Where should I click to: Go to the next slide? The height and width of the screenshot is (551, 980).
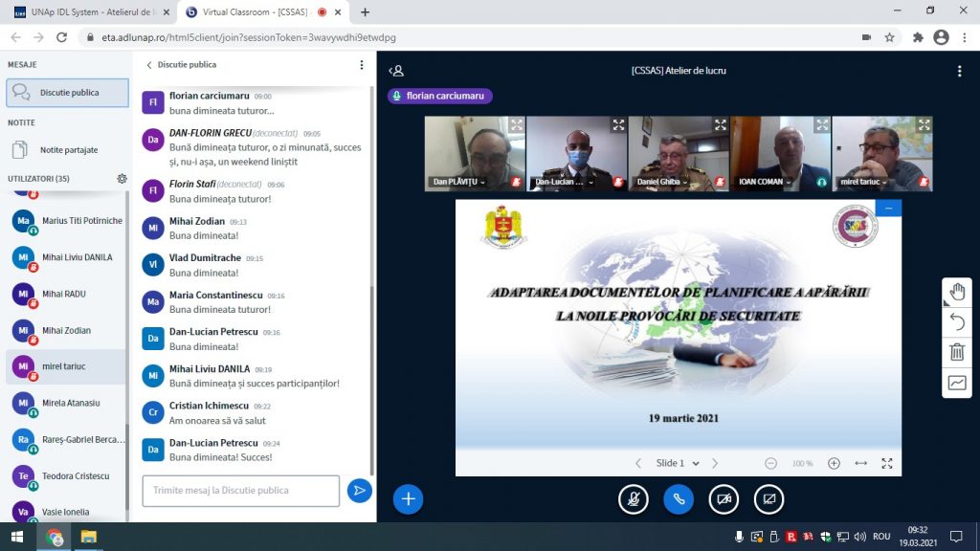715,463
